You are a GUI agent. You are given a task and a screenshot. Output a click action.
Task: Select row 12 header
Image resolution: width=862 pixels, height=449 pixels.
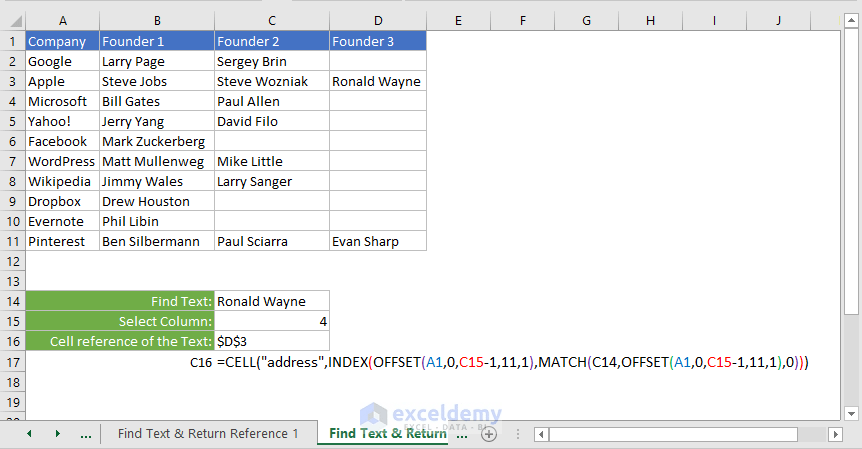13,261
